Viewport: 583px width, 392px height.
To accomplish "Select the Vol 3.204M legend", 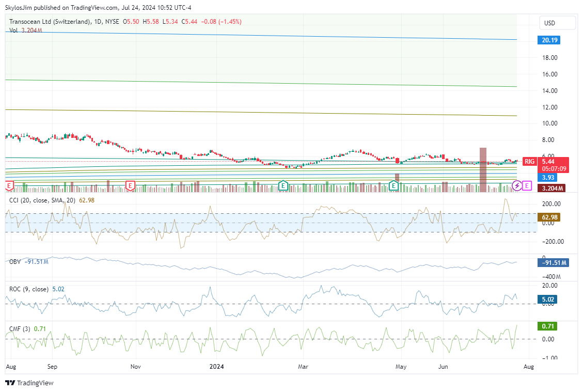I will [26, 30].
